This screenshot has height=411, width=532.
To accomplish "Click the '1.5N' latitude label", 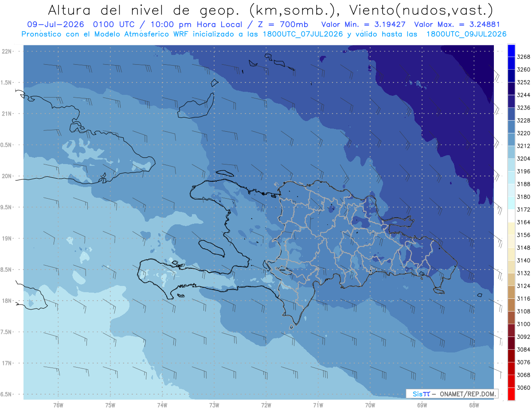I will pyautogui.click(x=6, y=82).
